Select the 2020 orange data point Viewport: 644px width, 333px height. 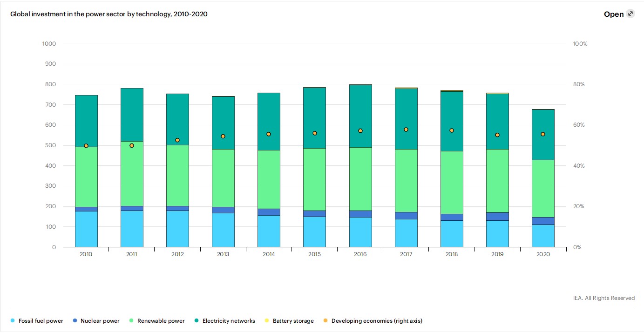[543, 134]
